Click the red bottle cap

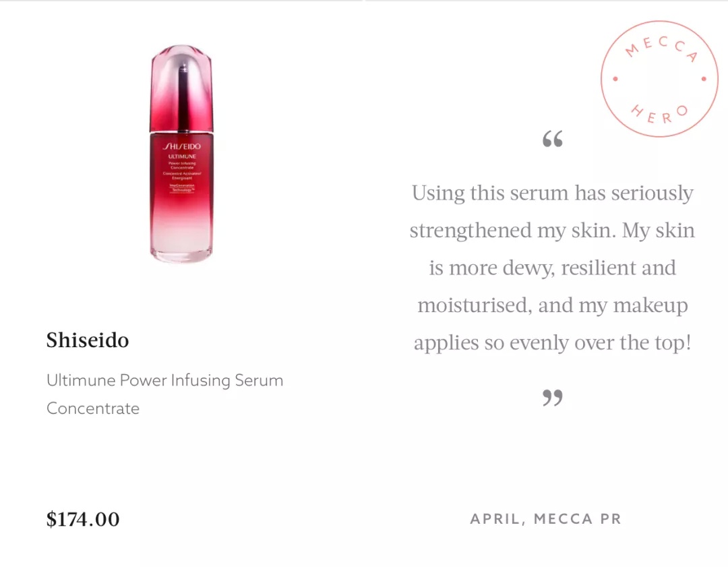pyautogui.click(x=181, y=87)
